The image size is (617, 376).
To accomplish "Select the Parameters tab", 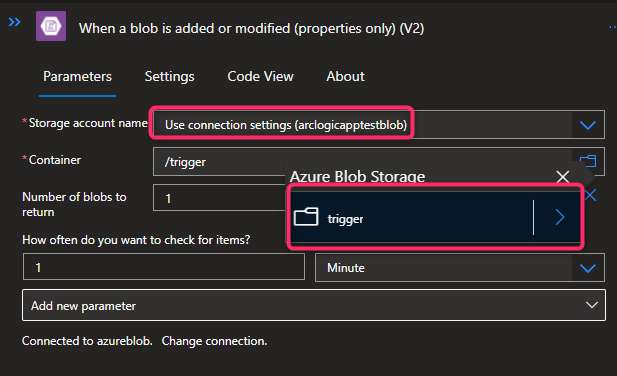I will (78, 76).
